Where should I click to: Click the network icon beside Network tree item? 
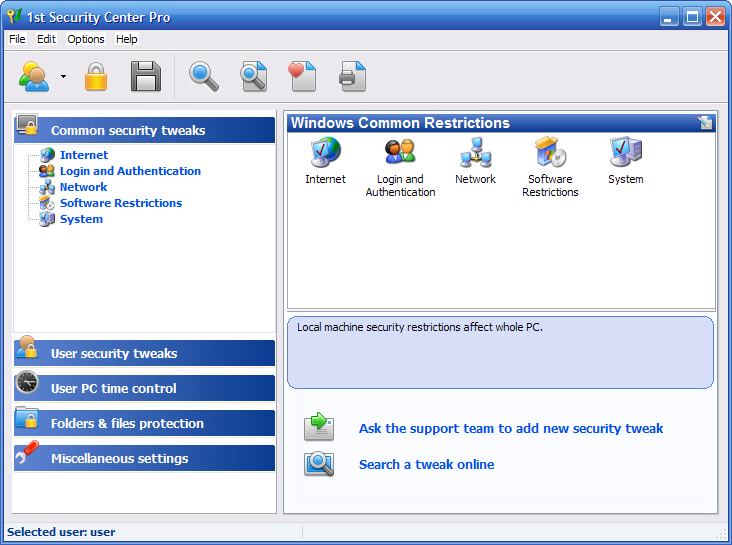coord(47,187)
